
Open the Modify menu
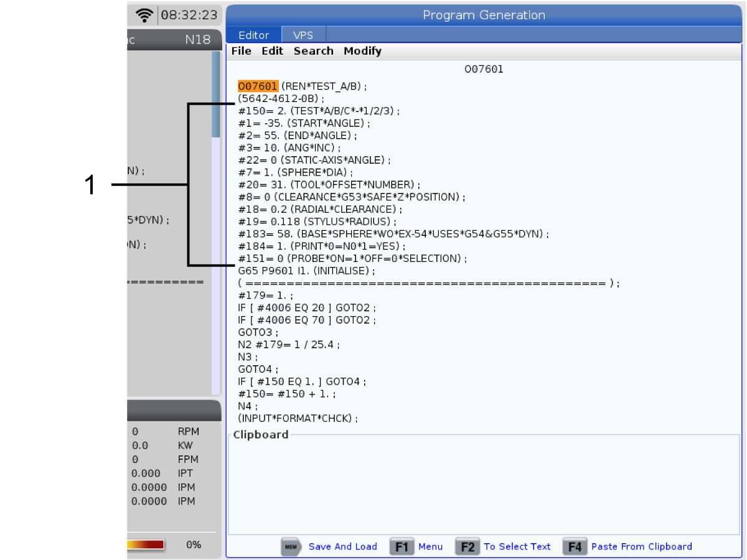[x=362, y=51]
